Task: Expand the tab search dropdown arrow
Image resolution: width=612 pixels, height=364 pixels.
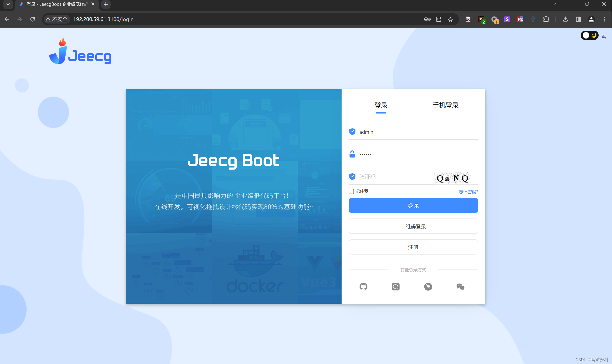Action: (8, 4)
